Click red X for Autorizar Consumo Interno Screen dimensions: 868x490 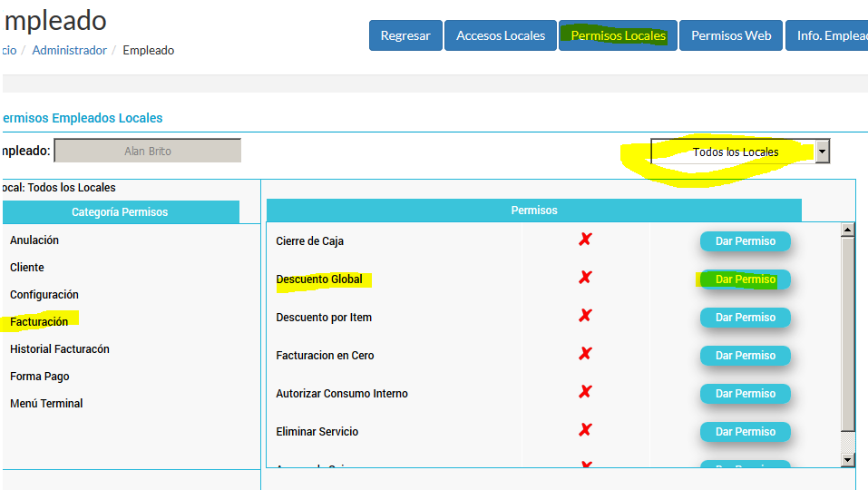click(585, 391)
